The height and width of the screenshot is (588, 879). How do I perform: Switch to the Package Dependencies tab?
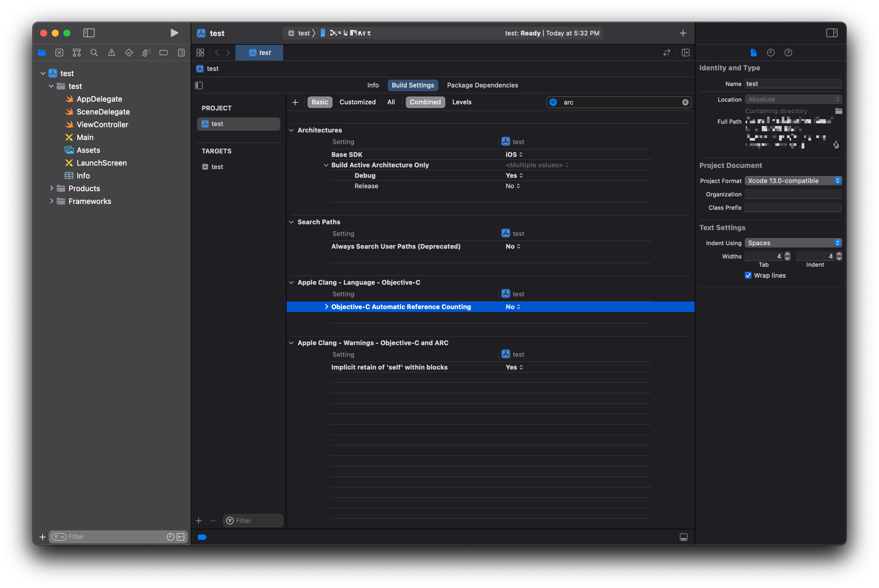(x=482, y=85)
